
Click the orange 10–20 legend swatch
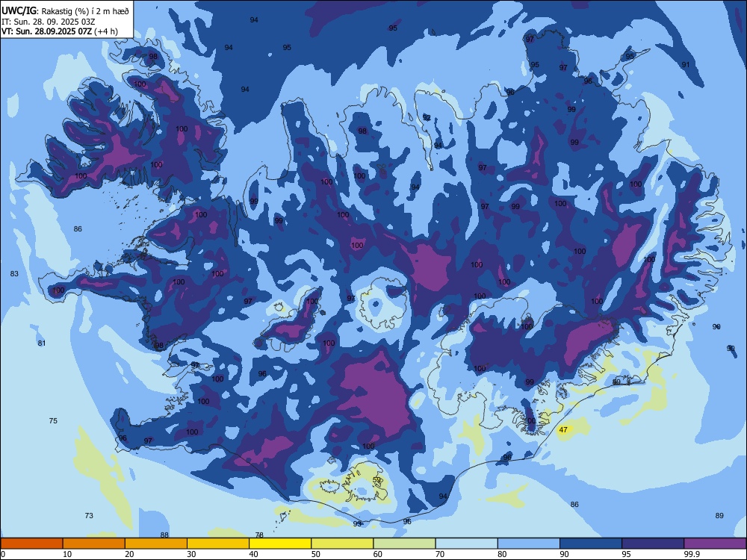click(x=94, y=544)
